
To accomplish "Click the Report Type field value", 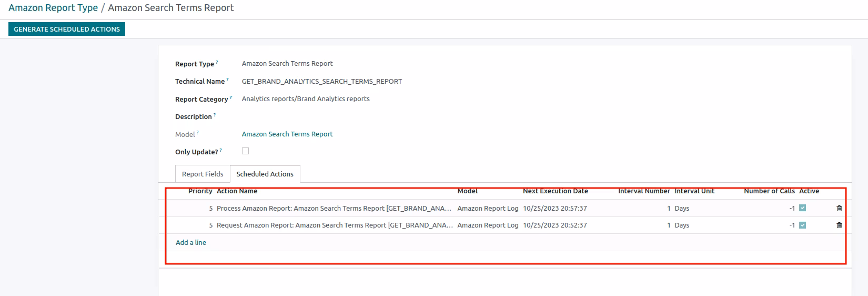I will (x=287, y=63).
